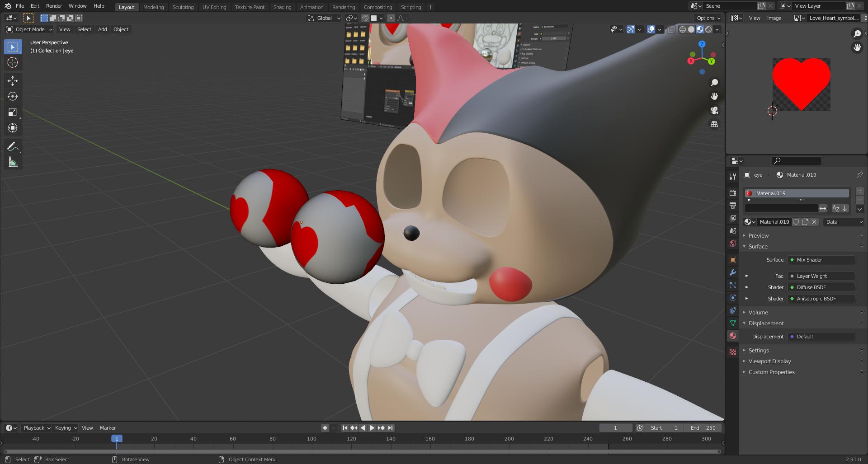Open the Physics properties tab
This screenshot has width=868, height=464.
[x=733, y=298]
